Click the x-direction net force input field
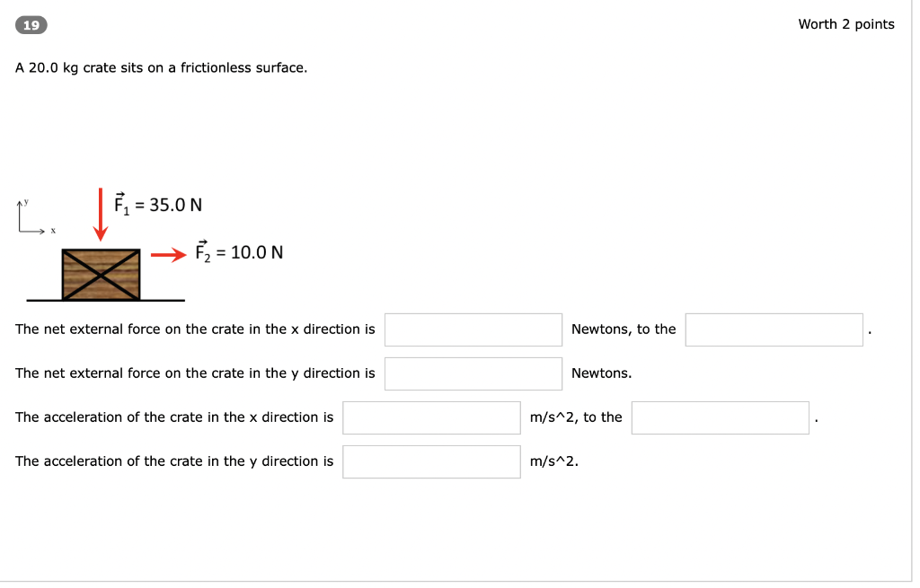The height and width of the screenshot is (588, 920). tap(473, 329)
